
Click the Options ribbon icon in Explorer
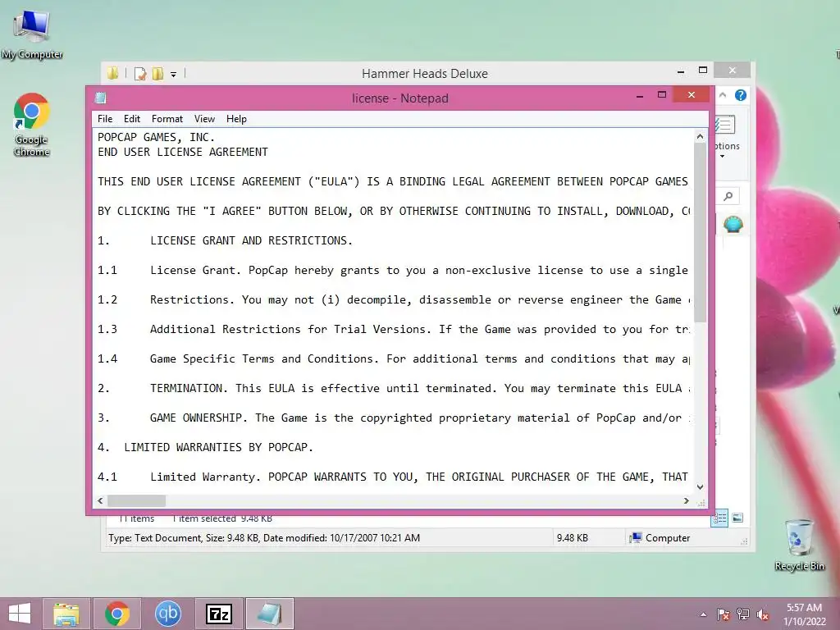click(x=724, y=126)
